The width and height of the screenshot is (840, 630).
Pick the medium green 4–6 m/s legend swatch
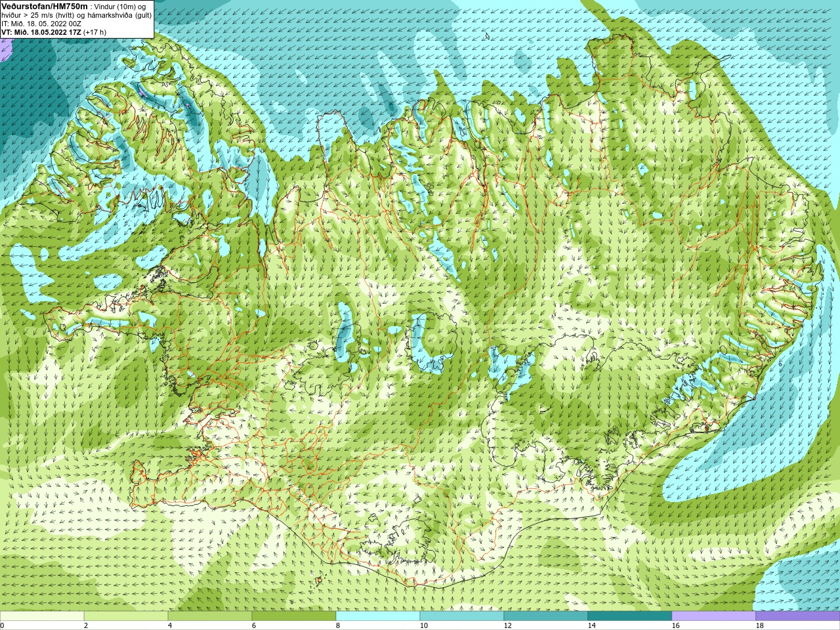(x=210, y=616)
